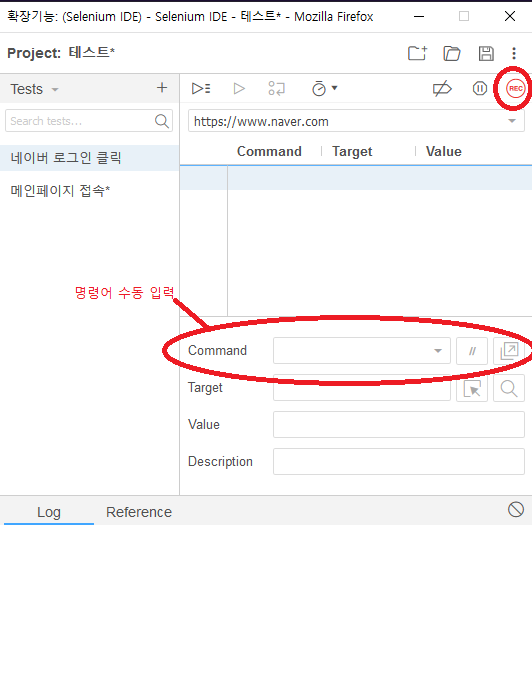Click the Value input field
Image resolution: width=532 pixels, height=685 pixels.
tap(399, 425)
